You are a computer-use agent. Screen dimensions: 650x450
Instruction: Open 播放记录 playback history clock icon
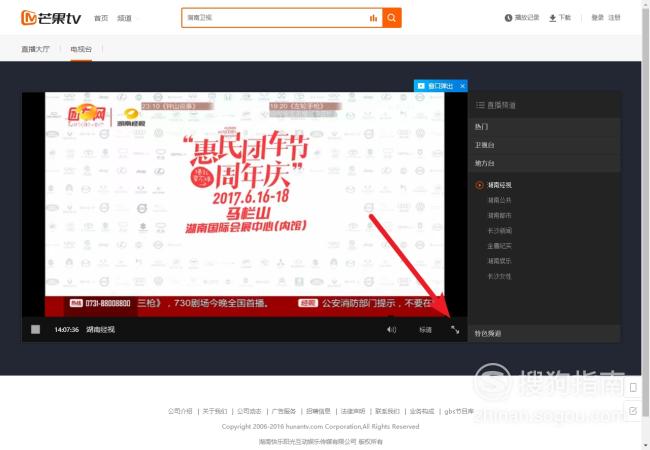click(508, 18)
